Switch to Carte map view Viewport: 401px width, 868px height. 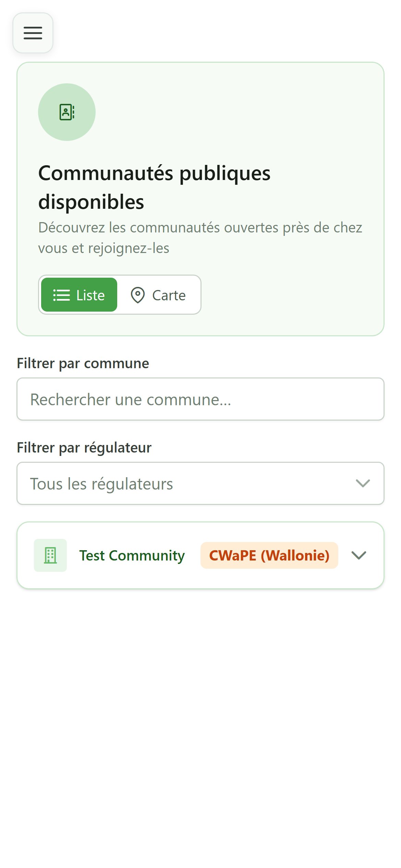click(158, 295)
